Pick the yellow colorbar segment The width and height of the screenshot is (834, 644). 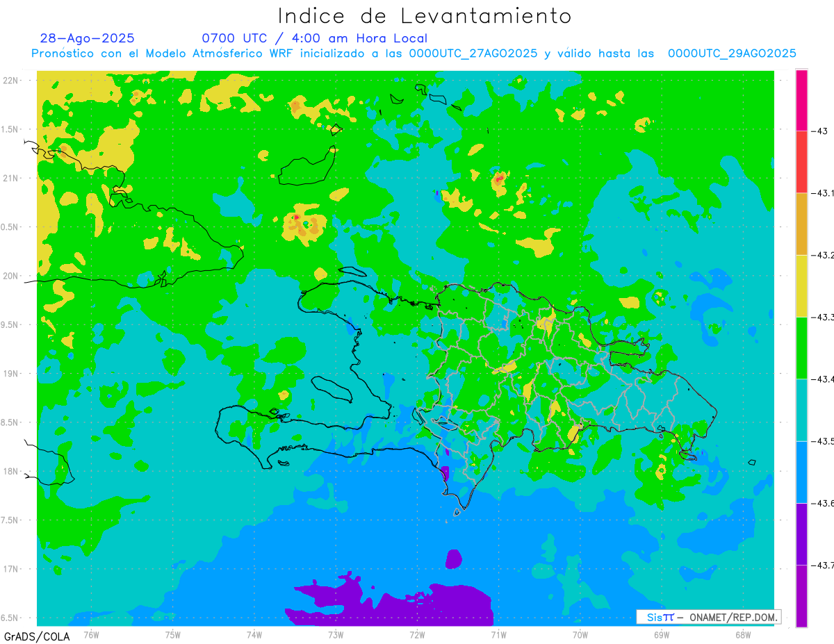pos(801,286)
